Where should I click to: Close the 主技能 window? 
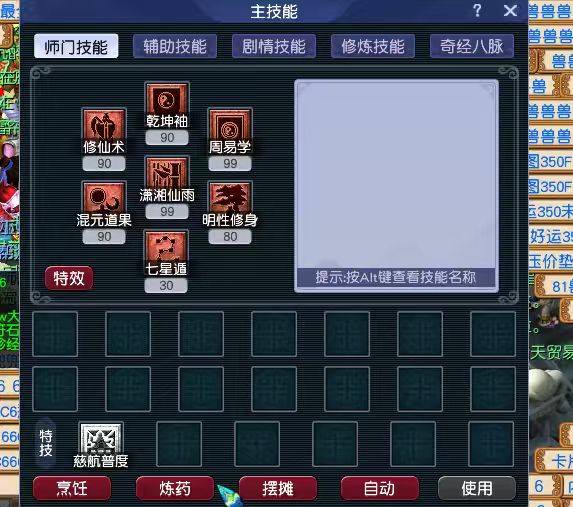[x=510, y=11]
